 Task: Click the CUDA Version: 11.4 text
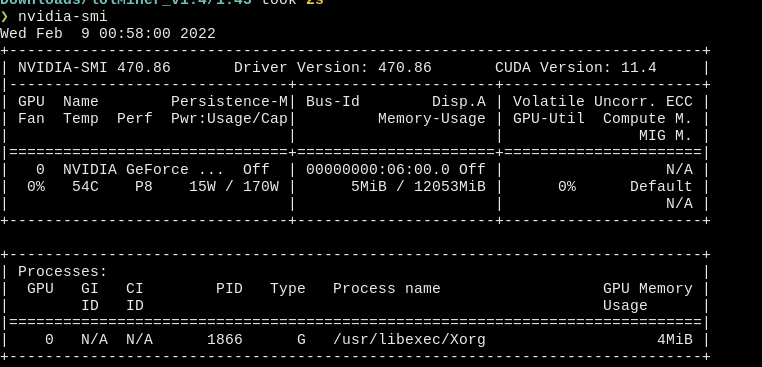coord(576,68)
